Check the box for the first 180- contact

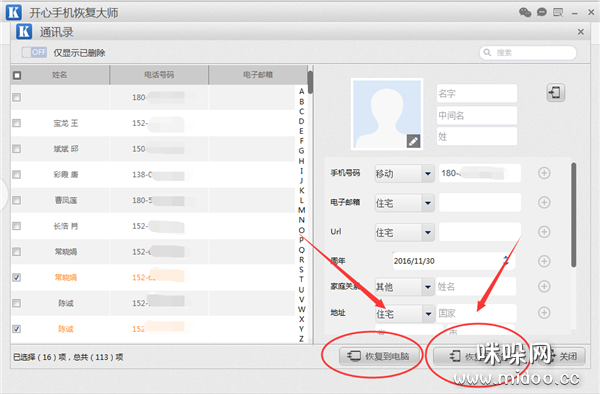pos(16,98)
